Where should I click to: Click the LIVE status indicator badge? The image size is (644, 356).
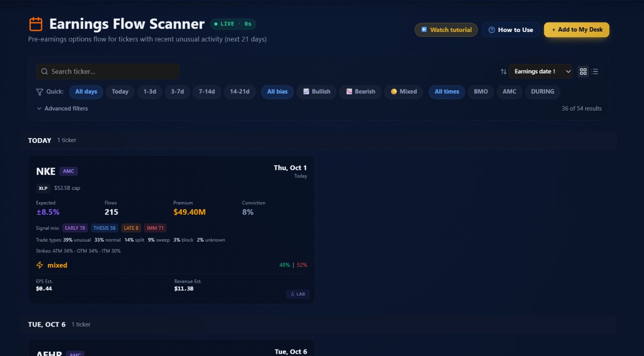[233, 24]
